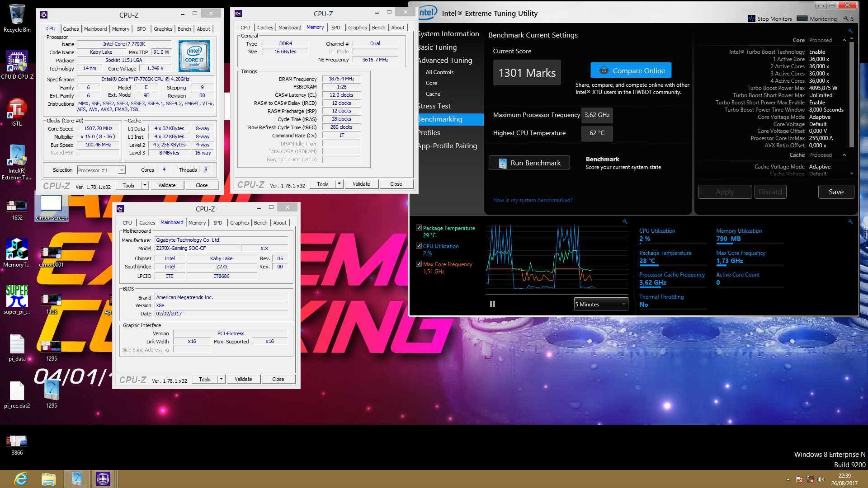
Task: Click Compare Online button
Action: [x=631, y=70]
